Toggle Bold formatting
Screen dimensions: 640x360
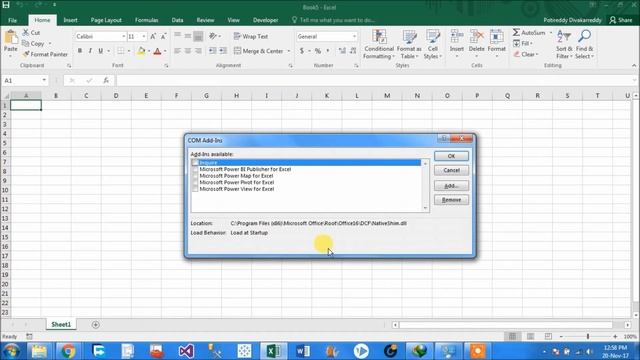point(80,51)
